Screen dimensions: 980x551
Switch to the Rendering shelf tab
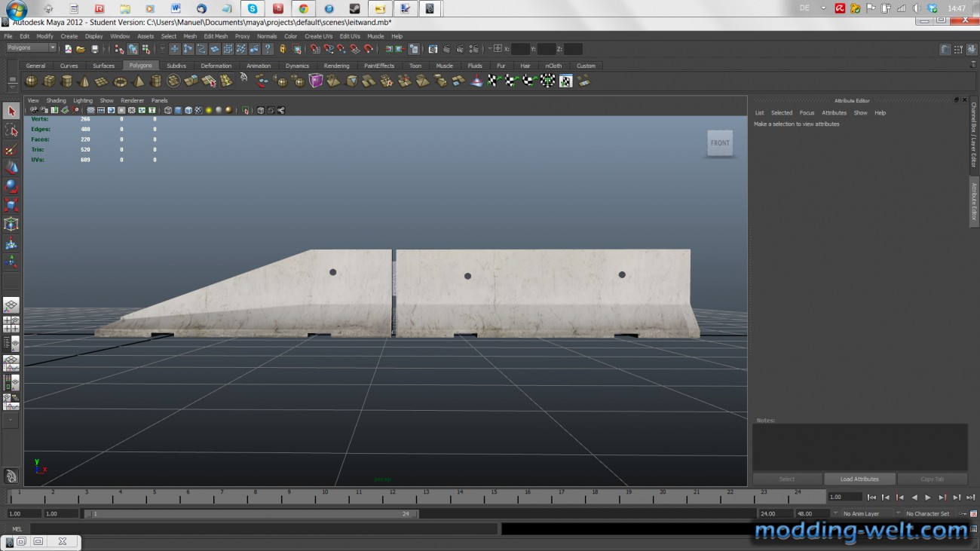tap(336, 66)
